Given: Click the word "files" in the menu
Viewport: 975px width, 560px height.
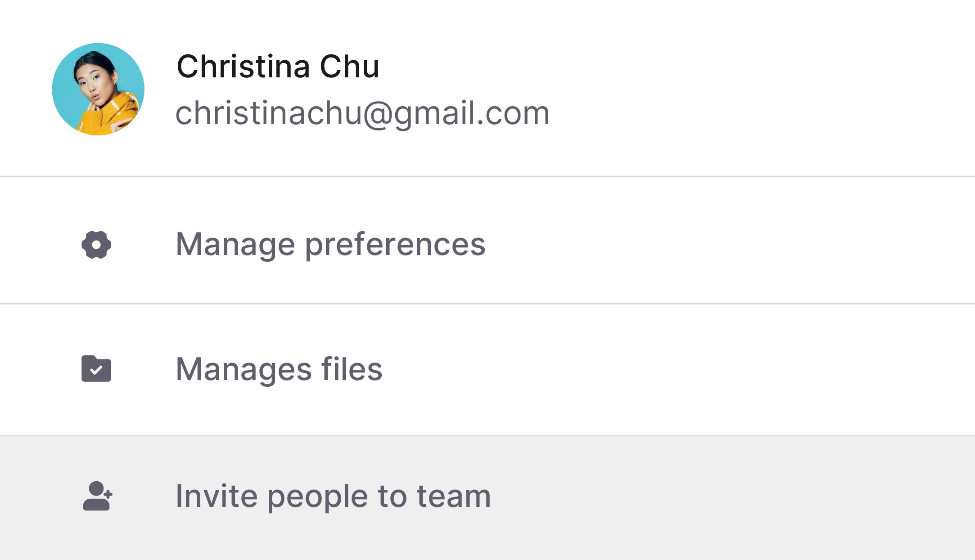Looking at the screenshot, I should click(352, 369).
